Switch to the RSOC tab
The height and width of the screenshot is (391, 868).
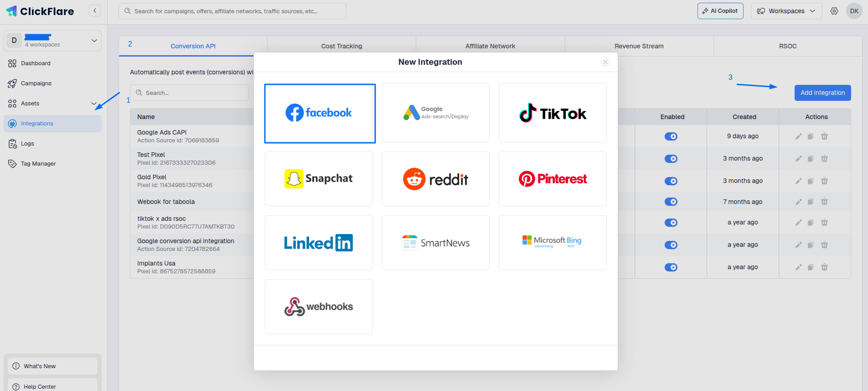pyautogui.click(x=788, y=46)
